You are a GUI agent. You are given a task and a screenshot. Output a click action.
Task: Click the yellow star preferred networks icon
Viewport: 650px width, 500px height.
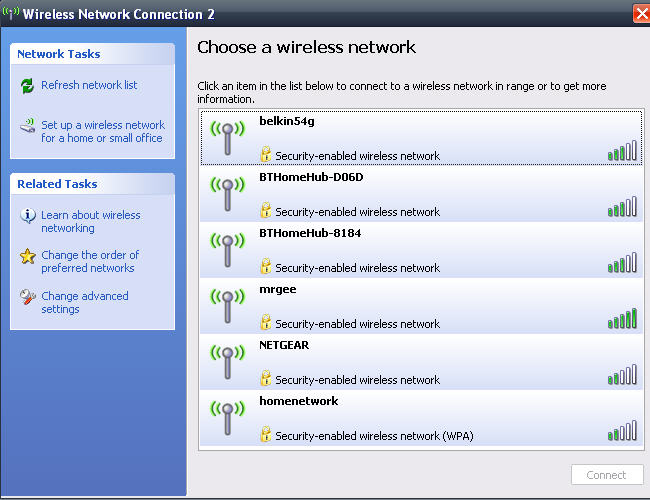point(28,256)
